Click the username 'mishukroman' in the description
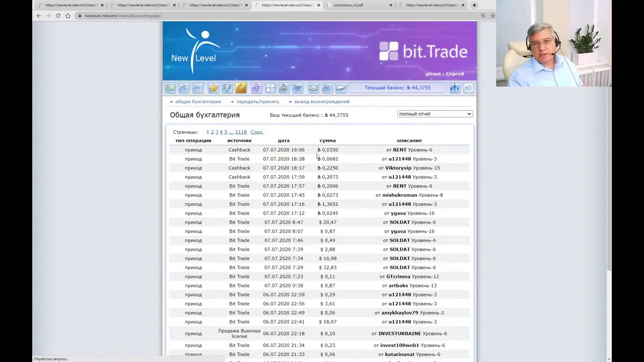 (x=400, y=195)
